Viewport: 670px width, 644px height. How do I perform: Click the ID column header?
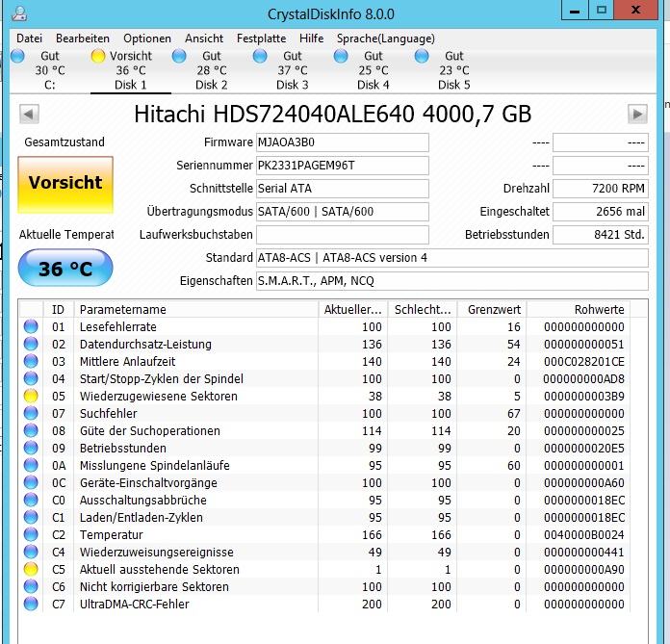click(59, 309)
